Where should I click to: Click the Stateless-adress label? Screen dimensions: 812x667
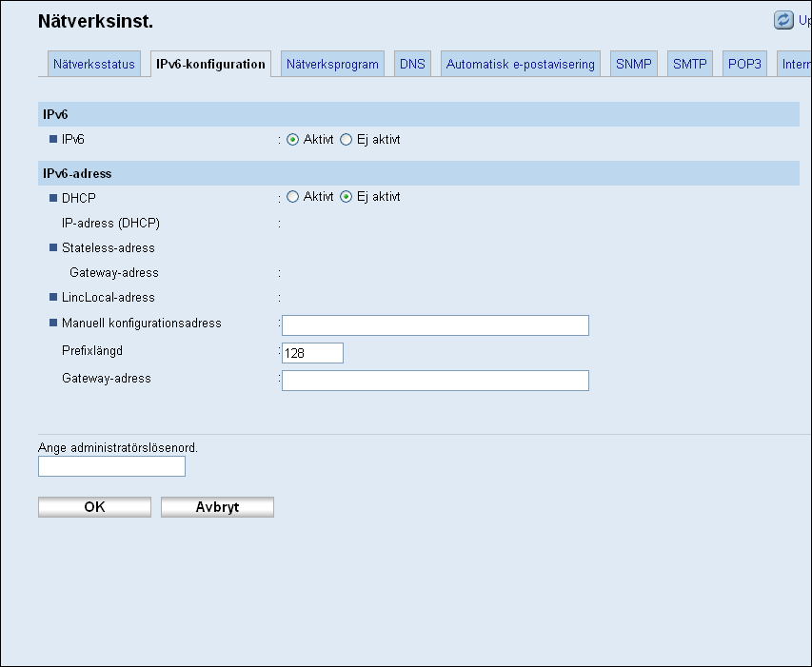point(109,247)
